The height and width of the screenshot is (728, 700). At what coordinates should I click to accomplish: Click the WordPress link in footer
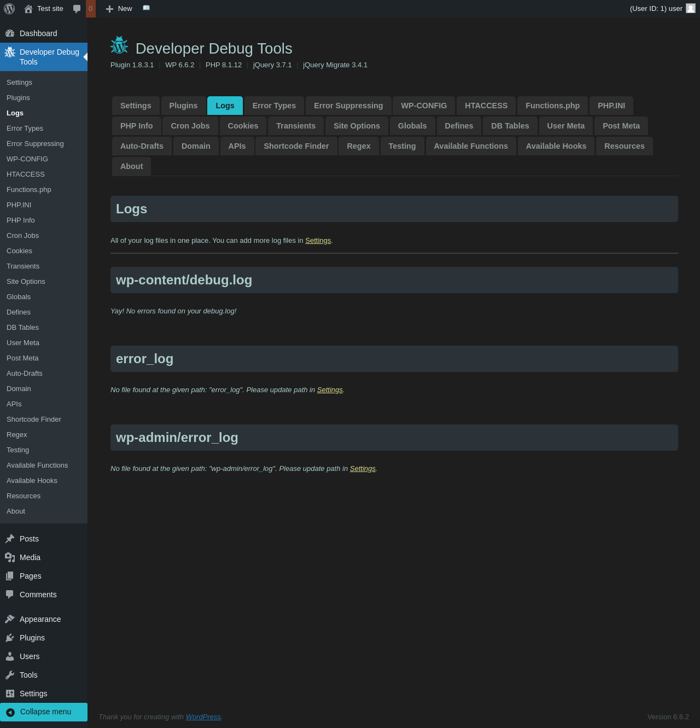[x=203, y=717]
